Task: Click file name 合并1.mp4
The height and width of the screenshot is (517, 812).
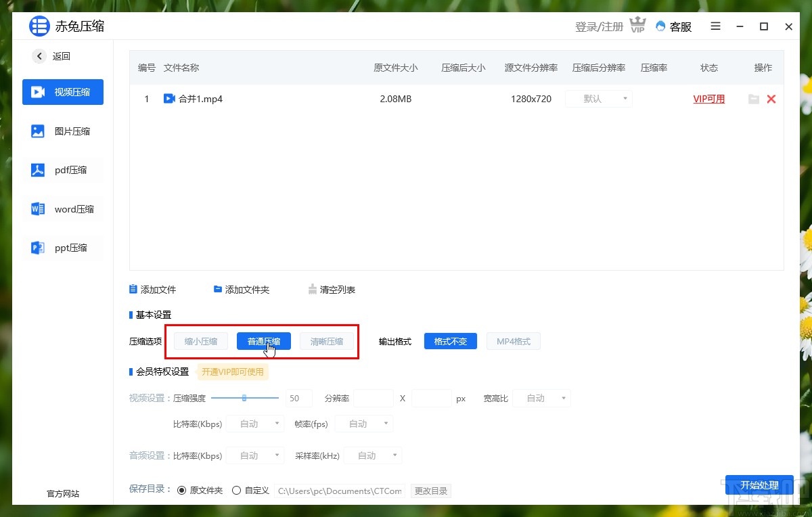Action: point(200,99)
